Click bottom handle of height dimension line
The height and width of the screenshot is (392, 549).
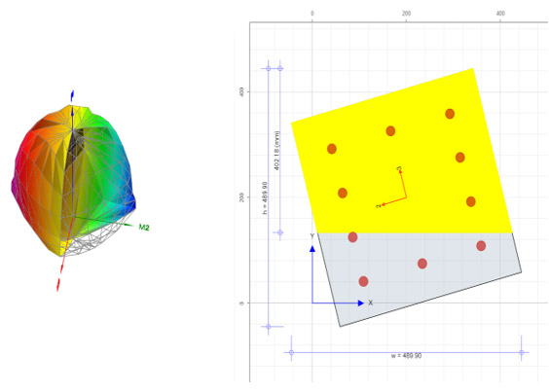[269, 327]
